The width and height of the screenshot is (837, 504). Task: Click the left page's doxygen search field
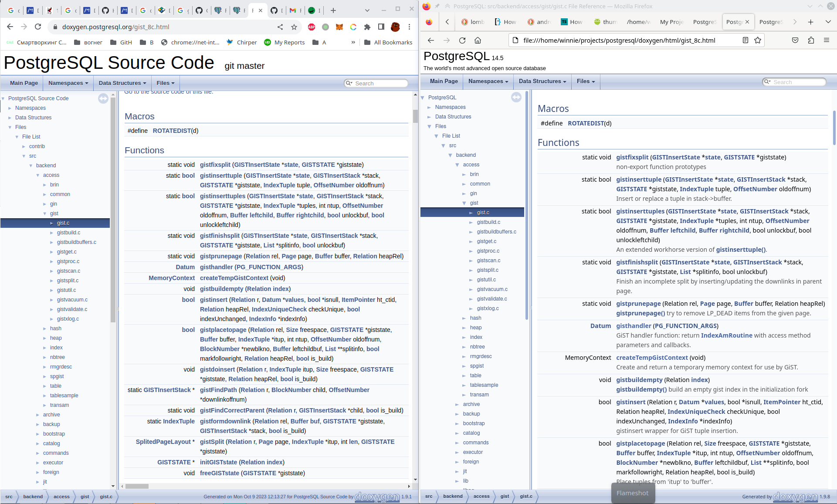click(x=379, y=83)
